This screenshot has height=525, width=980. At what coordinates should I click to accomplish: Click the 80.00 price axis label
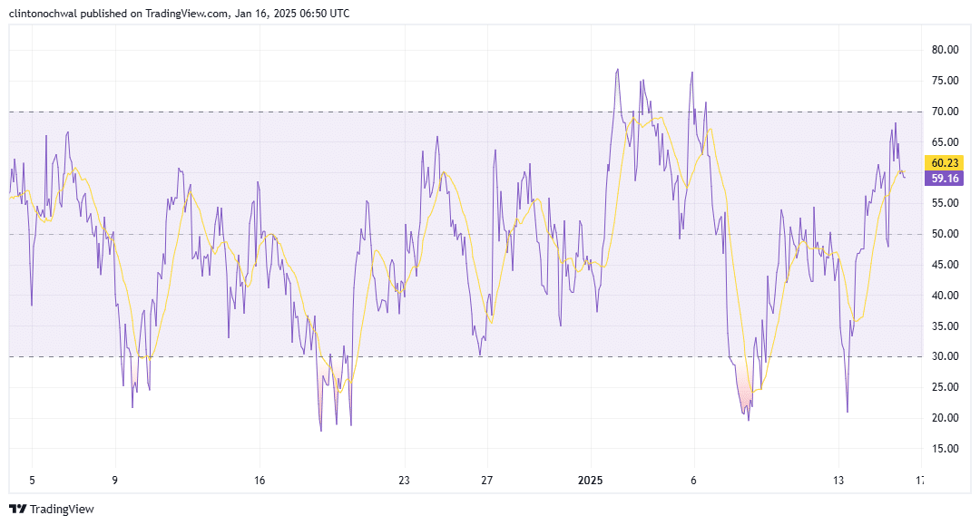pos(945,50)
